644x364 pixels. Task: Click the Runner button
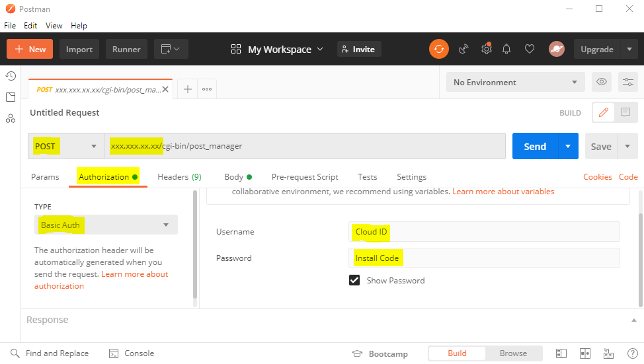click(126, 50)
